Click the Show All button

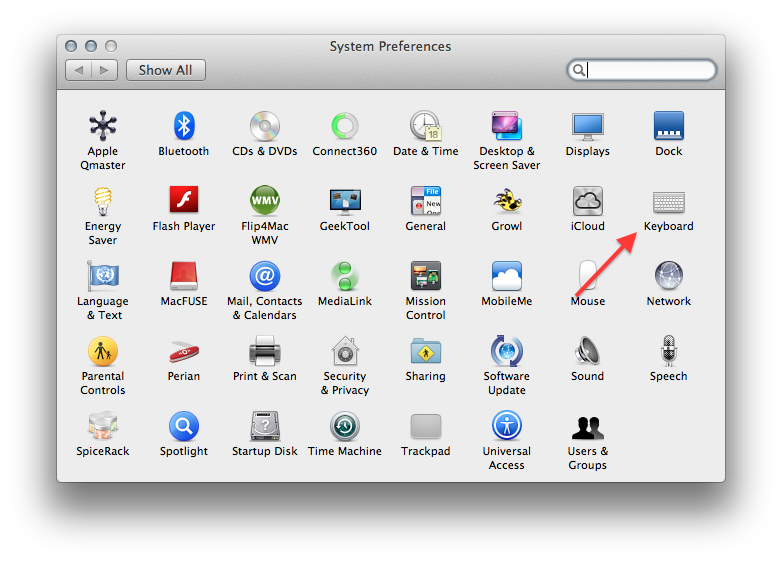[x=166, y=70]
